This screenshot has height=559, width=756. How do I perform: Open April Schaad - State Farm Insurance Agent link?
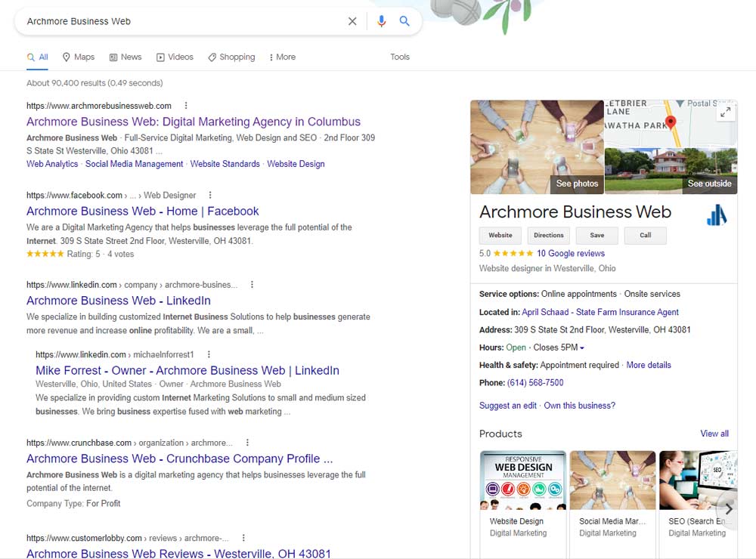600,312
